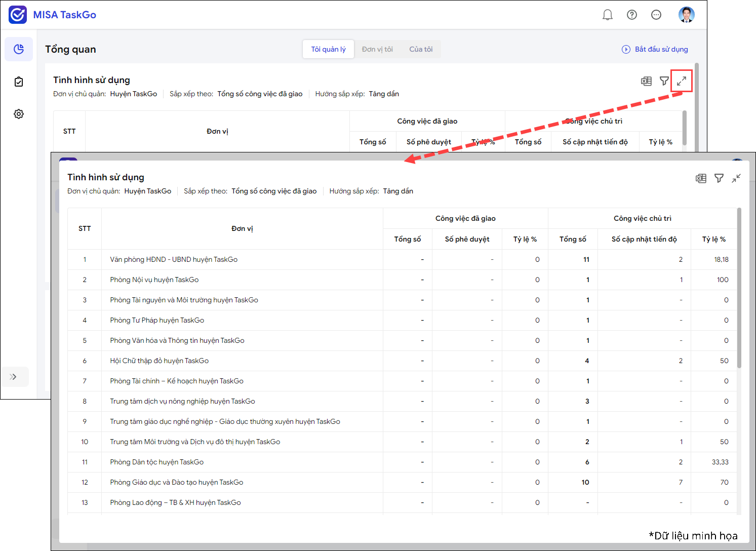756x551 pixels.
Task: Collapse the expanded panel view
Action: click(736, 178)
